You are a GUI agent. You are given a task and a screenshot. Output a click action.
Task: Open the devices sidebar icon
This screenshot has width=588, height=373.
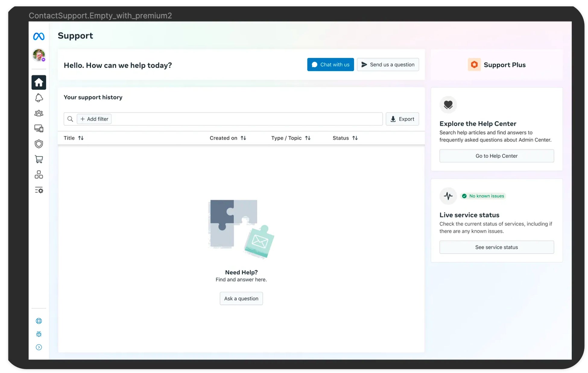pos(39,128)
